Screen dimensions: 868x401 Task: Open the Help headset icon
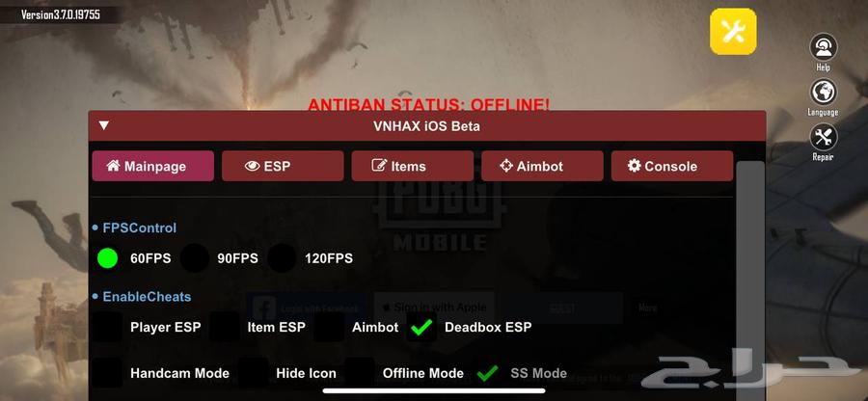click(824, 47)
